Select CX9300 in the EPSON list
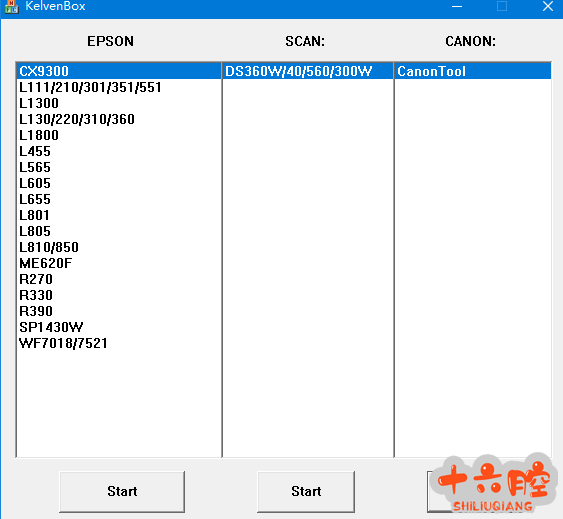This screenshot has width=563, height=519. pos(119,71)
